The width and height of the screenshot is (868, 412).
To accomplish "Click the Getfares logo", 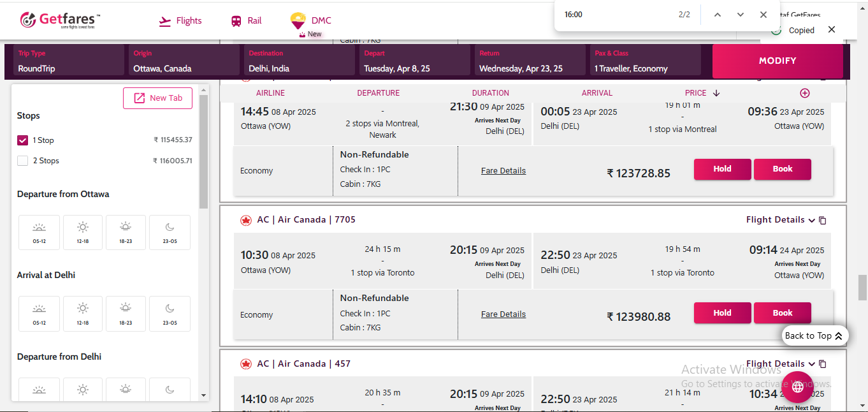I will point(59,20).
